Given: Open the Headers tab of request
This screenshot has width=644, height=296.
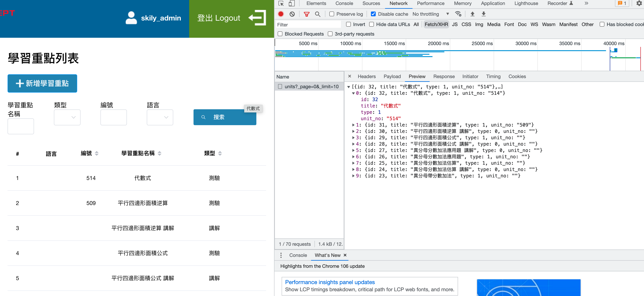Looking at the screenshot, I should pos(367,76).
